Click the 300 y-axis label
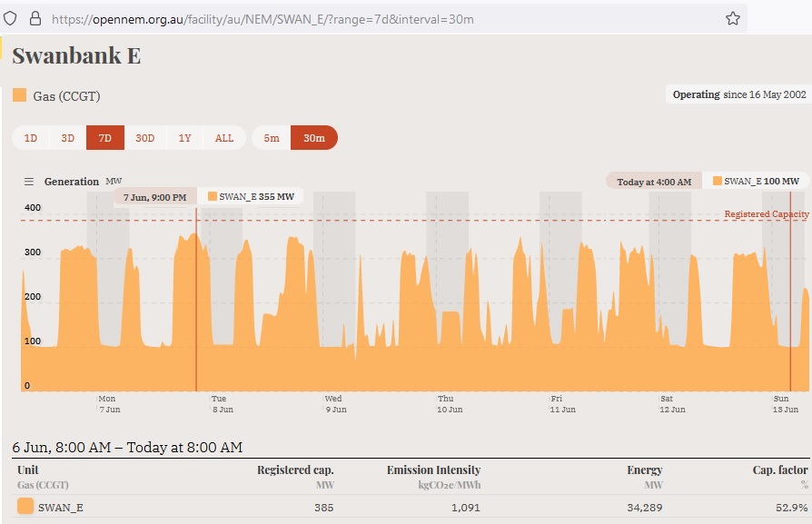The image size is (812, 524). pos(33,252)
